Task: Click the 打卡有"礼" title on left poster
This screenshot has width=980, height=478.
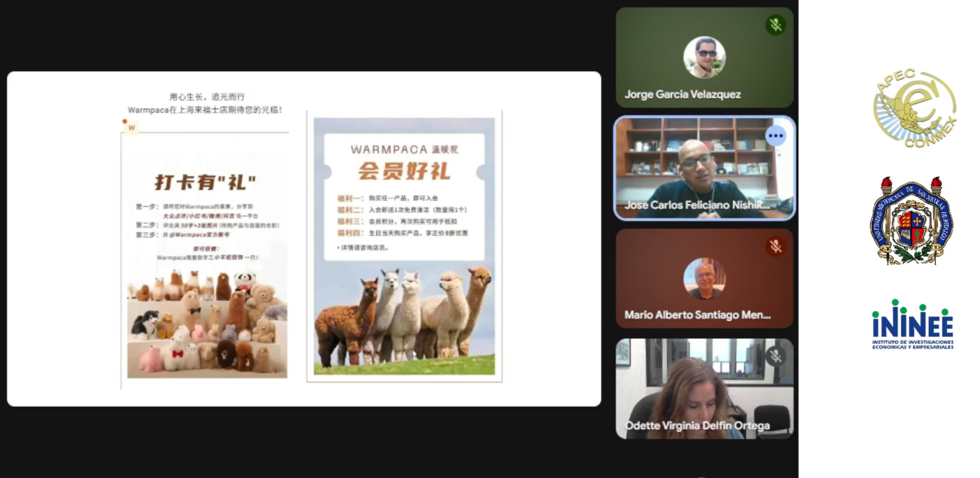Action: (x=205, y=182)
